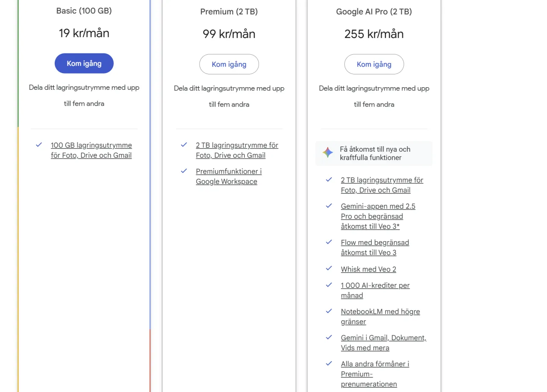
Task: Click checkmark icon beside NotebookLM med högre gränser
Action: (x=329, y=311)
